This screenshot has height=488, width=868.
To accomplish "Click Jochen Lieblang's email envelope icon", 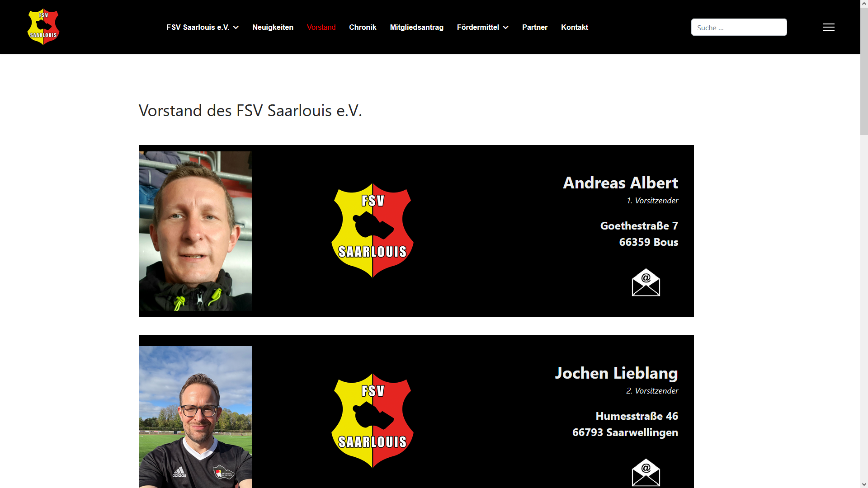I will click(646, 473).
